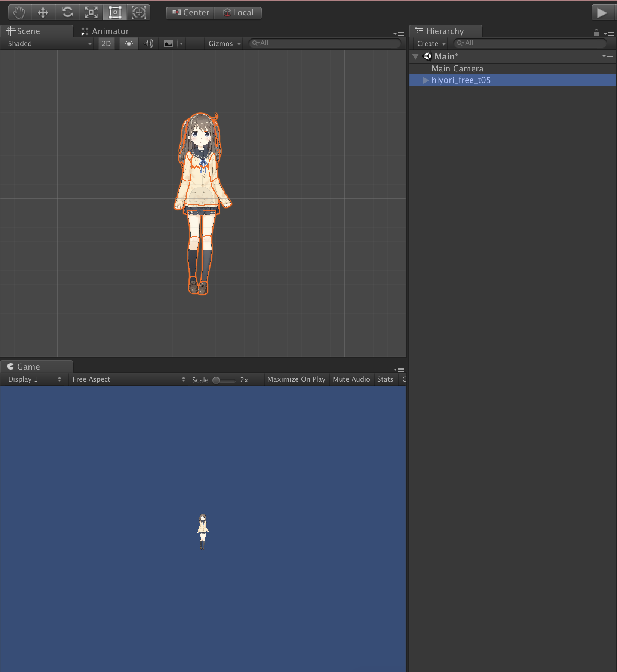Select the Scale tool
This screenshot has width=617, height=672.
(x=91, y=12)
